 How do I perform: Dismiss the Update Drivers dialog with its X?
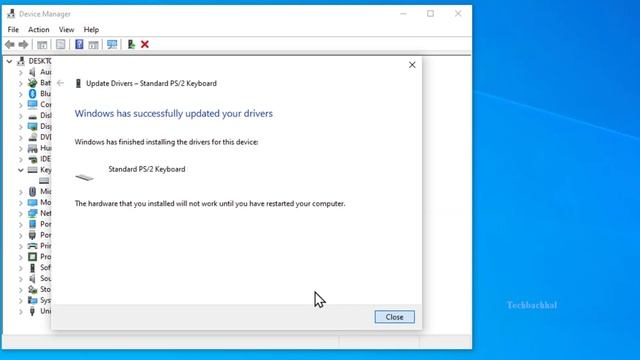coord(412,65)
